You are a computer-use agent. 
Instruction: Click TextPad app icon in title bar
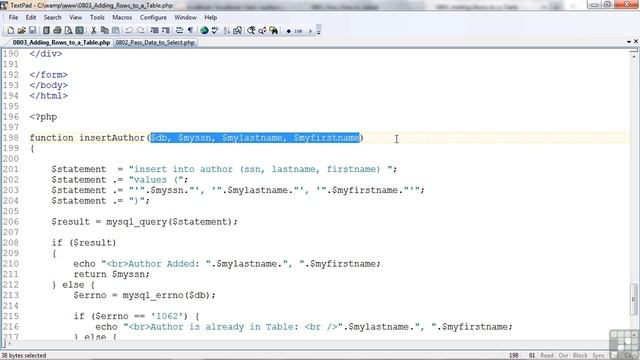point(4,5)
